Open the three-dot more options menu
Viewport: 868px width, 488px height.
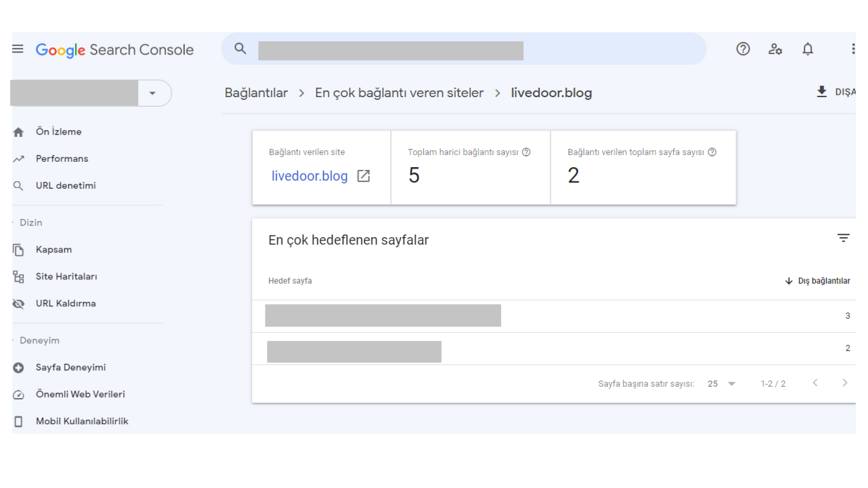[853, 49]
